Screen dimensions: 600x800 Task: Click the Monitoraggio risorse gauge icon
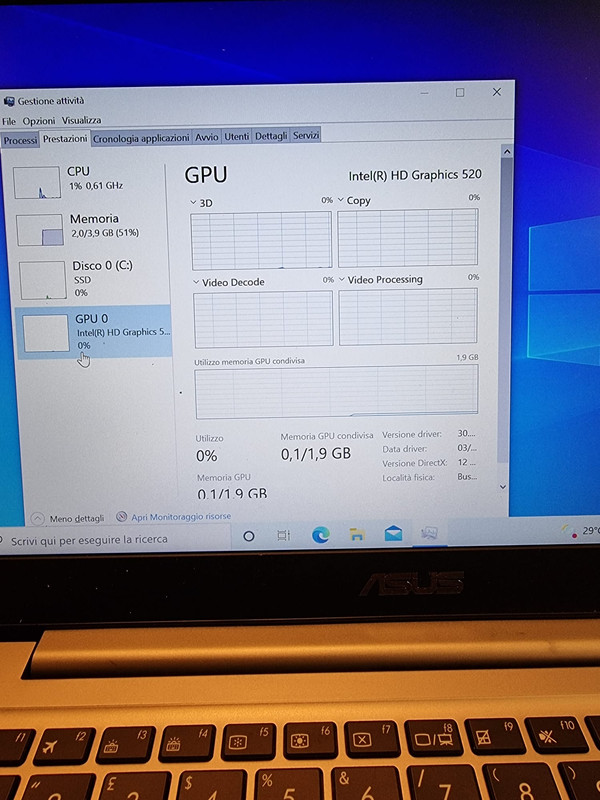[121, 517]
